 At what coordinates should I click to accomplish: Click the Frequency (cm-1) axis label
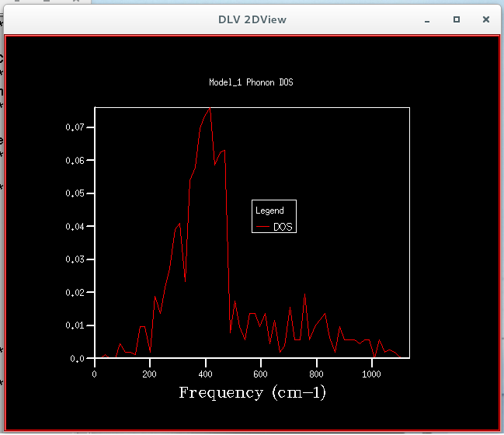252,392
